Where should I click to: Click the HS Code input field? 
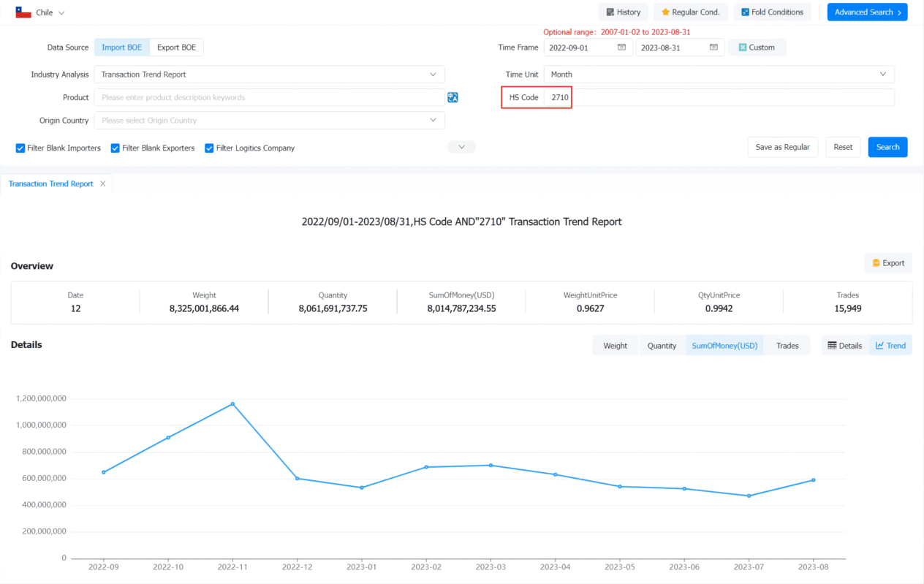tap(719, 97)
